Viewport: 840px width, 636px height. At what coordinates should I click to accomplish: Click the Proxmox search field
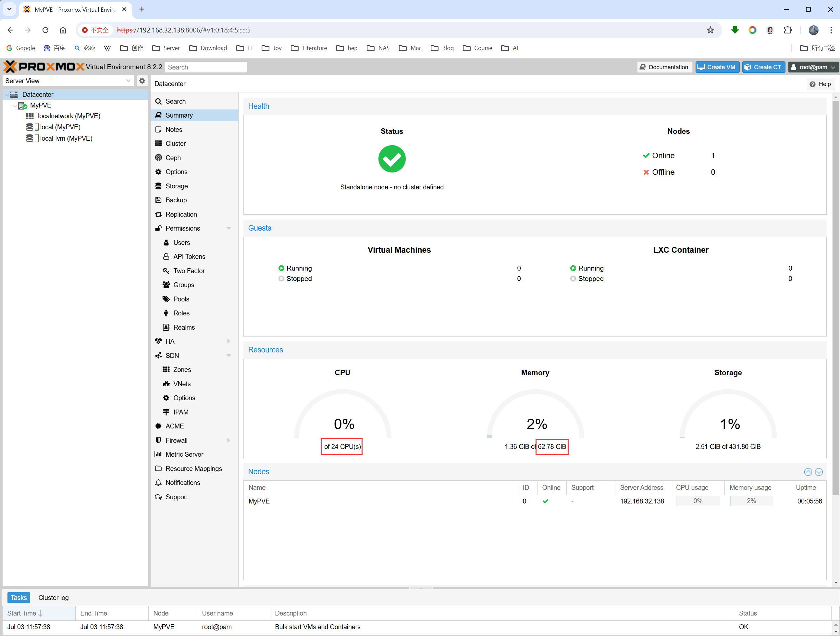206,67
